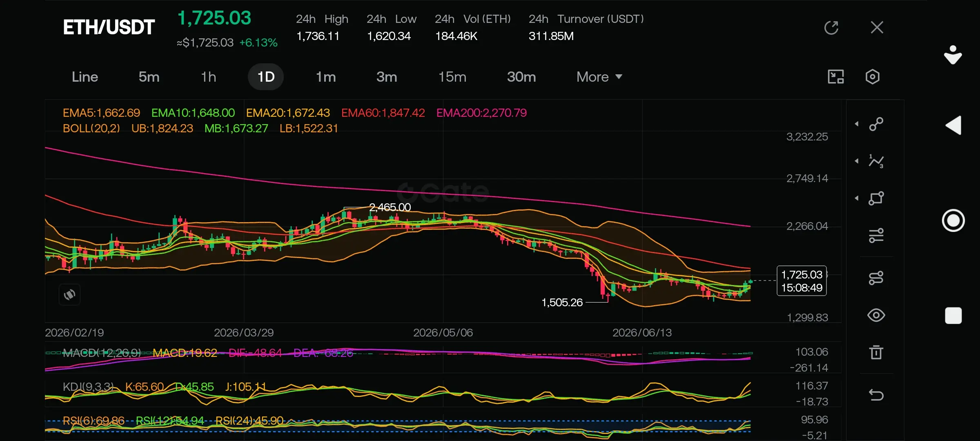This screenshot has width=980, height=441.
Task: Tap the Android home circle button
Action: coord(953,220)
